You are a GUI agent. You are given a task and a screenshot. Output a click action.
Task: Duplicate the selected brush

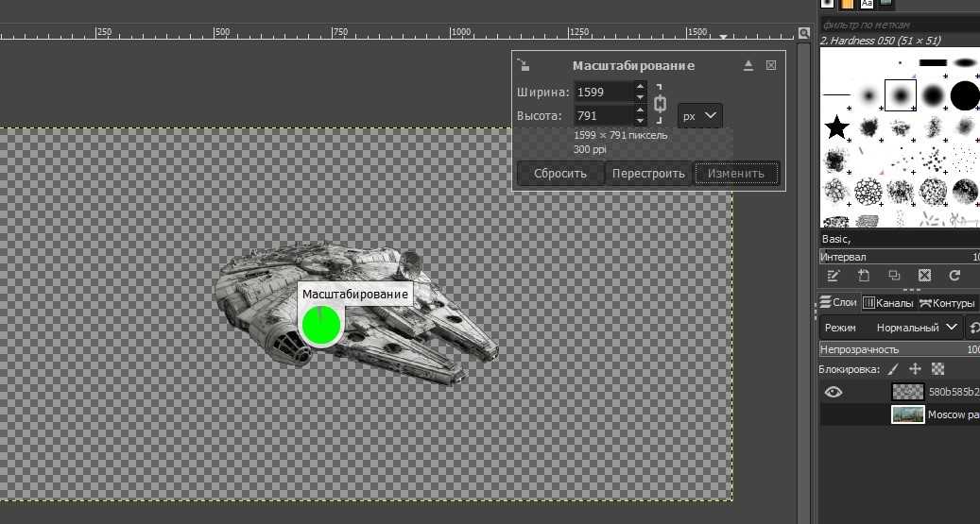(894, 276)
